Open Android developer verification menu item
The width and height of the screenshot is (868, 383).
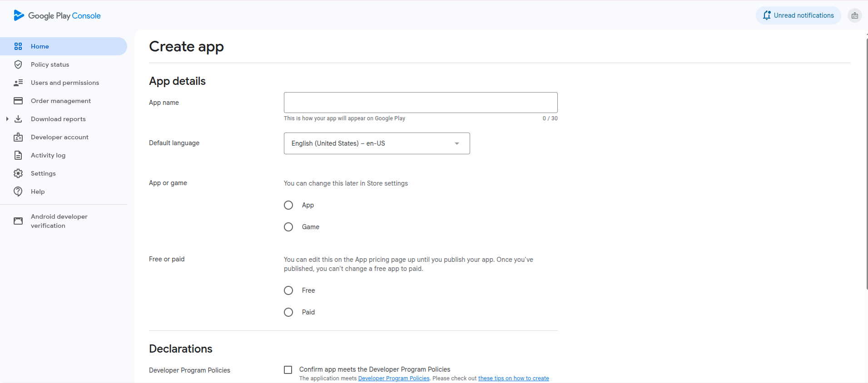coord(59,221)
